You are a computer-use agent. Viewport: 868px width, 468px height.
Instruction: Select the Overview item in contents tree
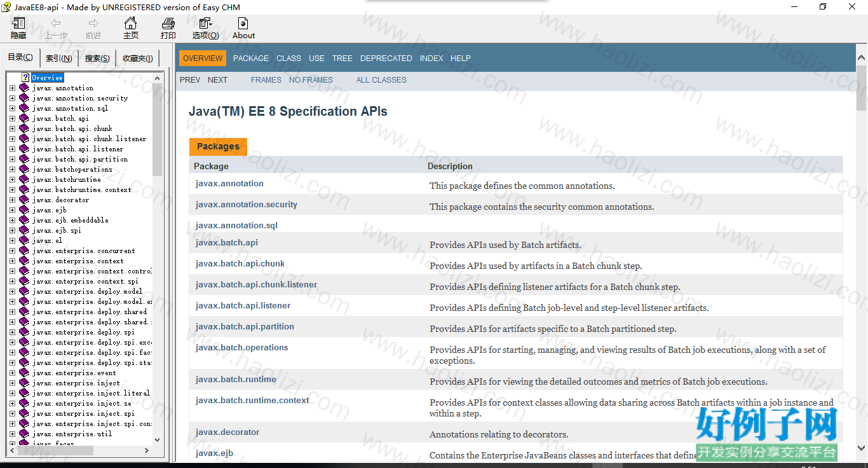pos(48,78)
